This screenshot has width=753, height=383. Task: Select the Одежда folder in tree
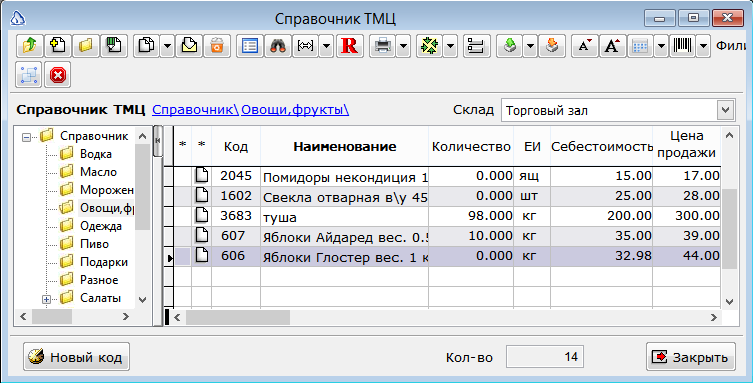(x=100, y=226)
